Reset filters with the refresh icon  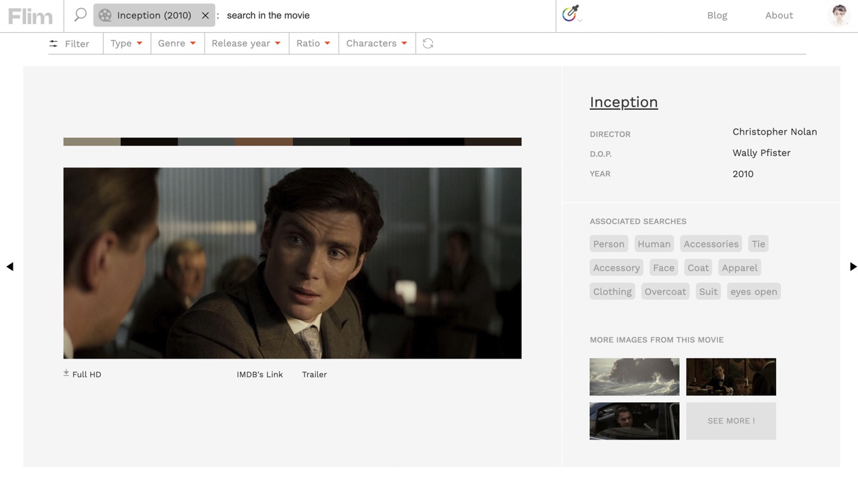click(428, 44)
